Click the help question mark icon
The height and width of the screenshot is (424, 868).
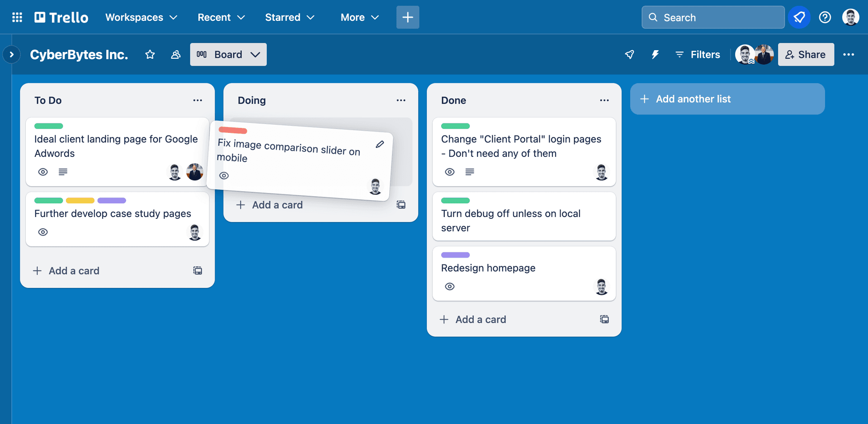click(x=825, y=17)
